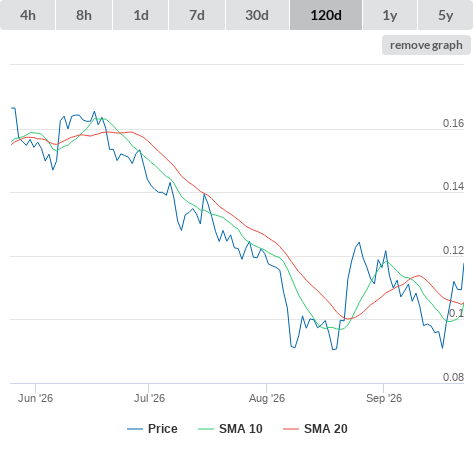Click the Sep '26 axis label
This screenshot has width=474, height=455.
(x=384, y=398)
